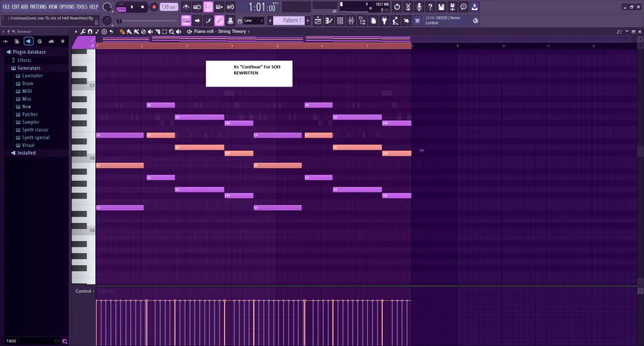Adjust the main volume knob

pyautogui.click(x=107, y=7)
